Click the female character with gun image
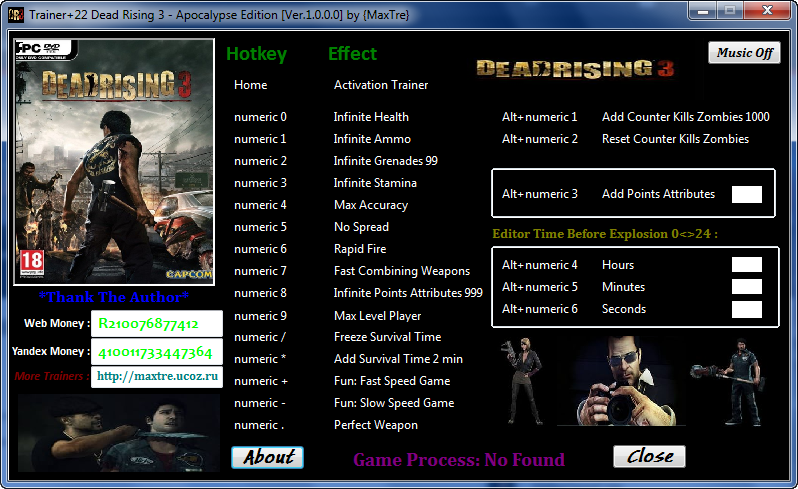798x489 pixels. (x=523, y=381)
